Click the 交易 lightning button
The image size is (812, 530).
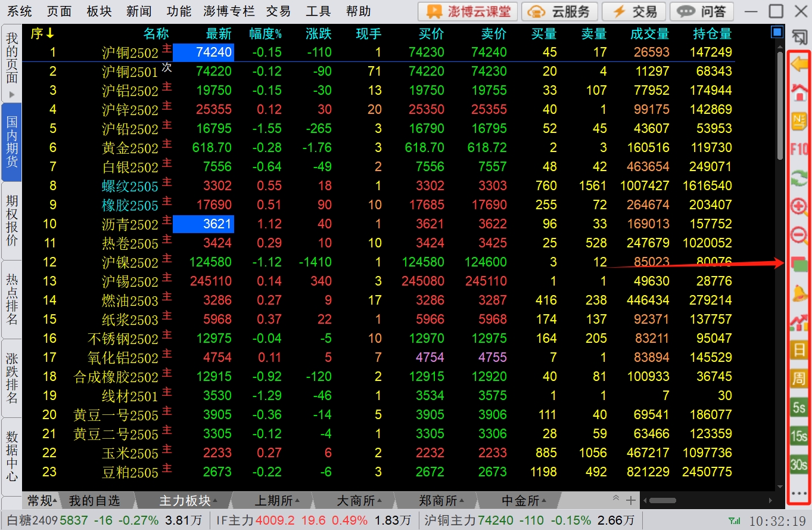634,11
